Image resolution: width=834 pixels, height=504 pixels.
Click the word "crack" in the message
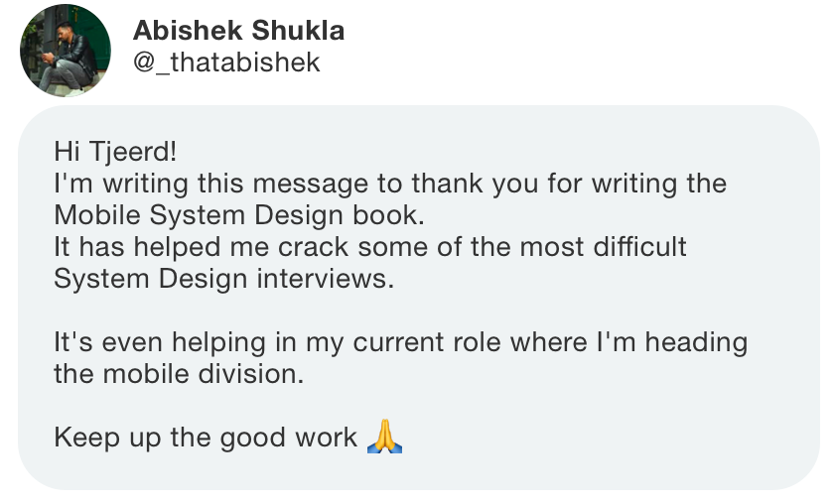pos(314,247)
